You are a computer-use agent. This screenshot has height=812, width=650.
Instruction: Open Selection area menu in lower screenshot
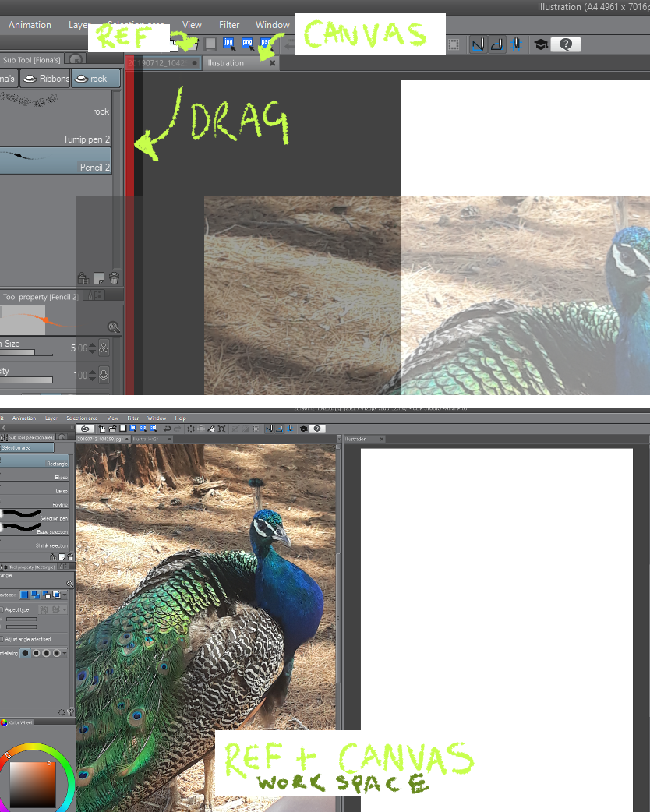coord(82,418)
